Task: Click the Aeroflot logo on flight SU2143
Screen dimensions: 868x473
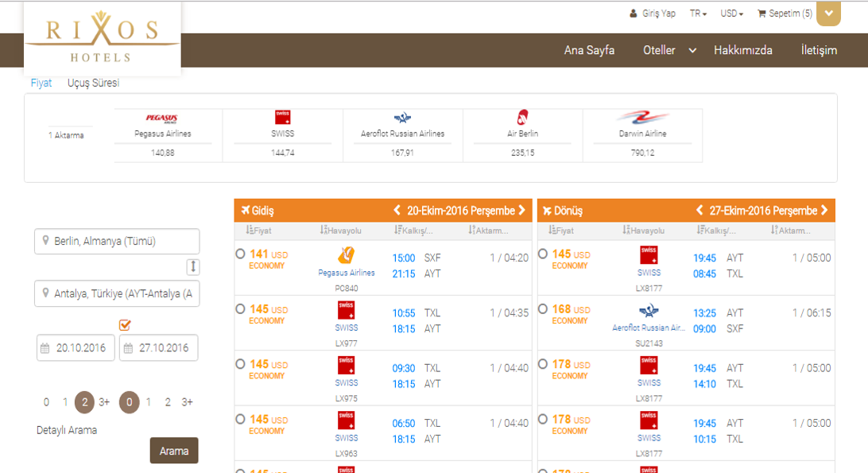Action: (x=649, y=310)
